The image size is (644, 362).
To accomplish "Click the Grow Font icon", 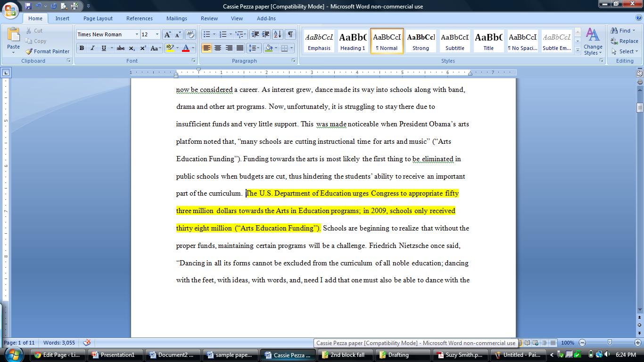I will coord(167,34).
